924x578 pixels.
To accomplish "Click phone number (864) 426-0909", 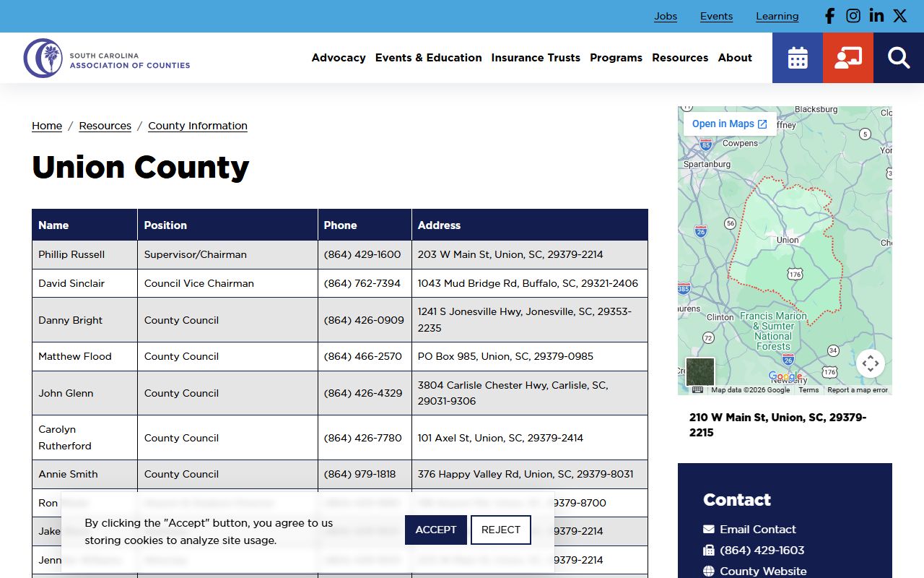I will [x=364, y=320].
